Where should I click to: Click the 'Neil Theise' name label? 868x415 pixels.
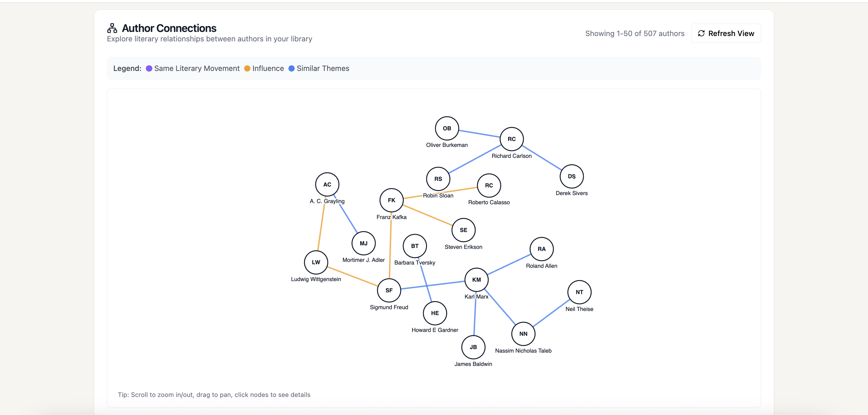[579, 309]
